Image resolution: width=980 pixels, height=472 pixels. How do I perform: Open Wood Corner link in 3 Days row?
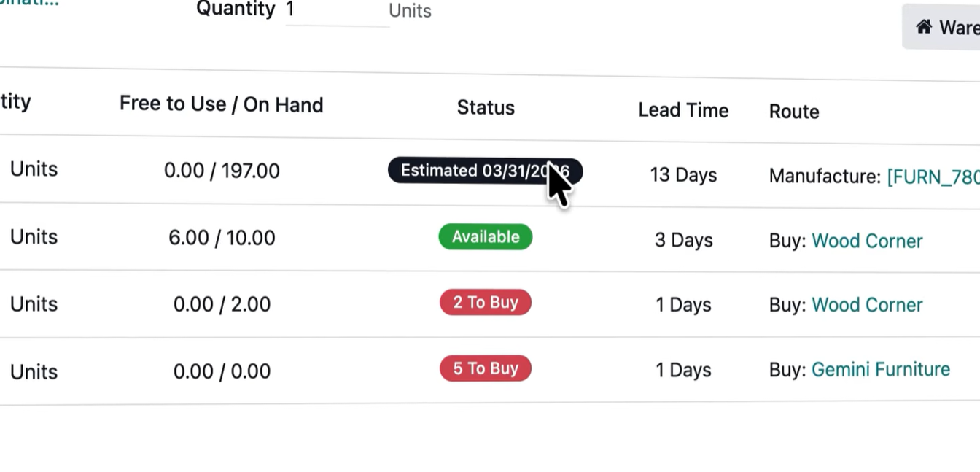[867, 241]
